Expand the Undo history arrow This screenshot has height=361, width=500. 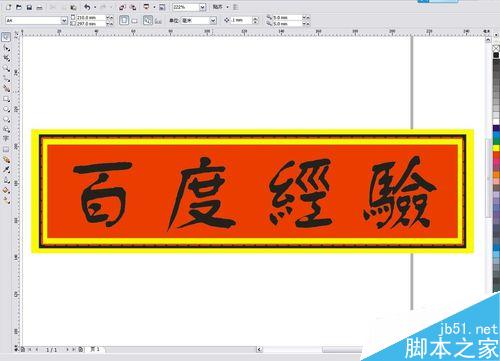tap(95, 7)
